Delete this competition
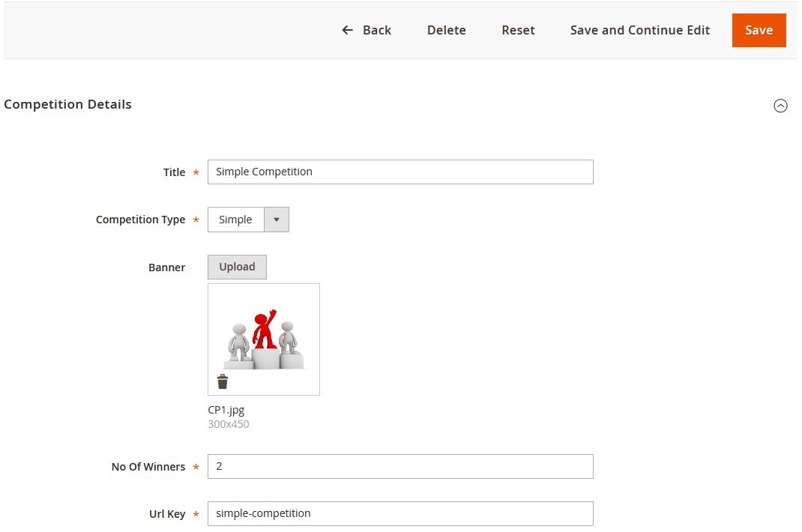The width and height of the screenshot is (802, 532). coord(446,30)
